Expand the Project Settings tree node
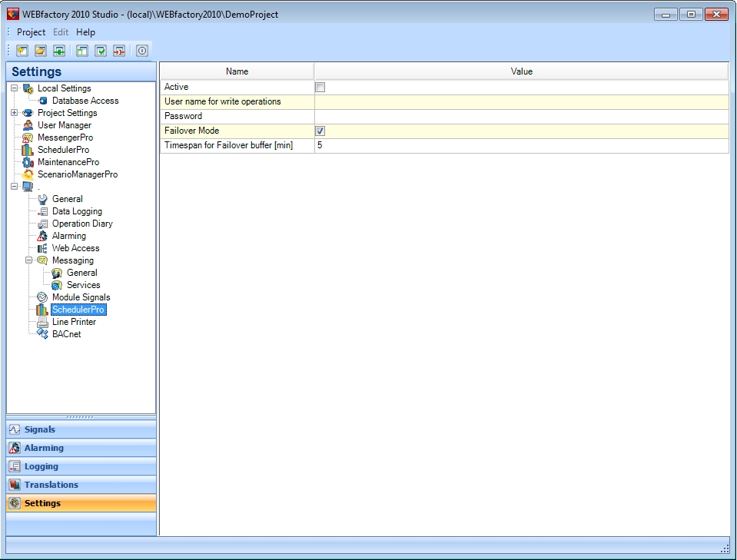This screenshot has width=737, height=560. 14,113
